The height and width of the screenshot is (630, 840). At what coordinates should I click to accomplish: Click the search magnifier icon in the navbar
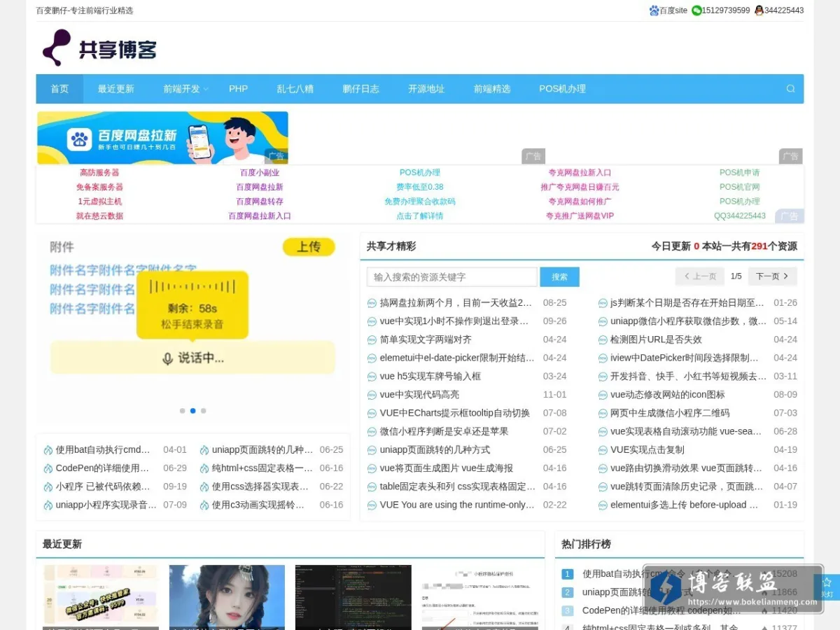pyautogui.click(x=790, y=89)
